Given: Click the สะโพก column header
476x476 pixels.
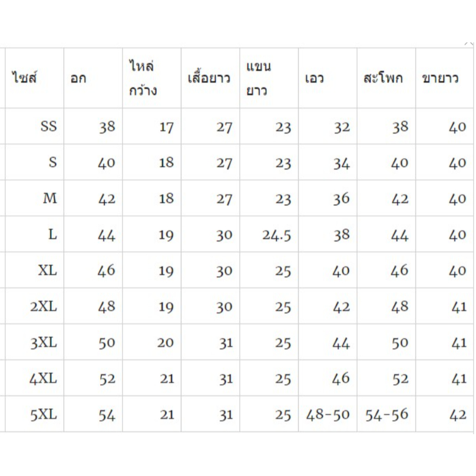Looking at the screenshot, I should tap(384, 78).
